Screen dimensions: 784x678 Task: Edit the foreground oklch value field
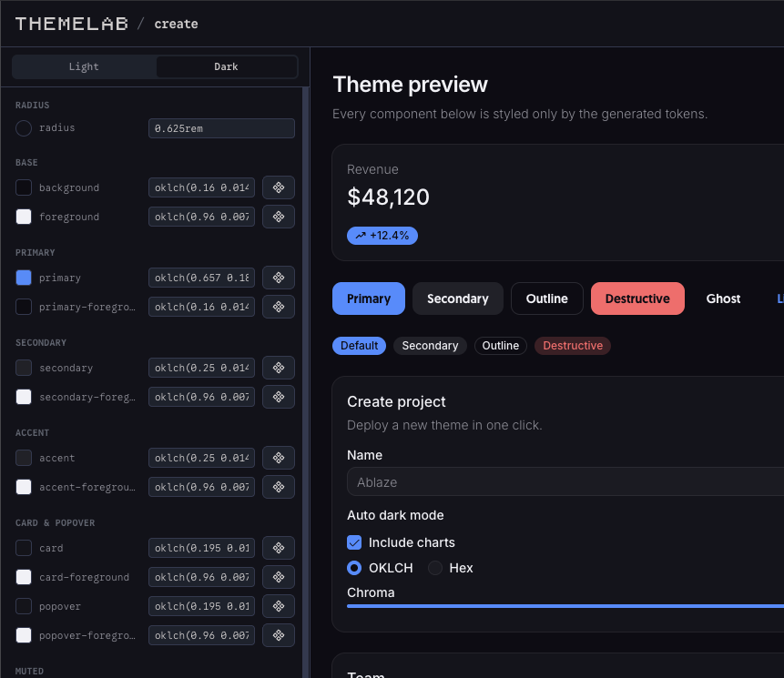(201, 217)
